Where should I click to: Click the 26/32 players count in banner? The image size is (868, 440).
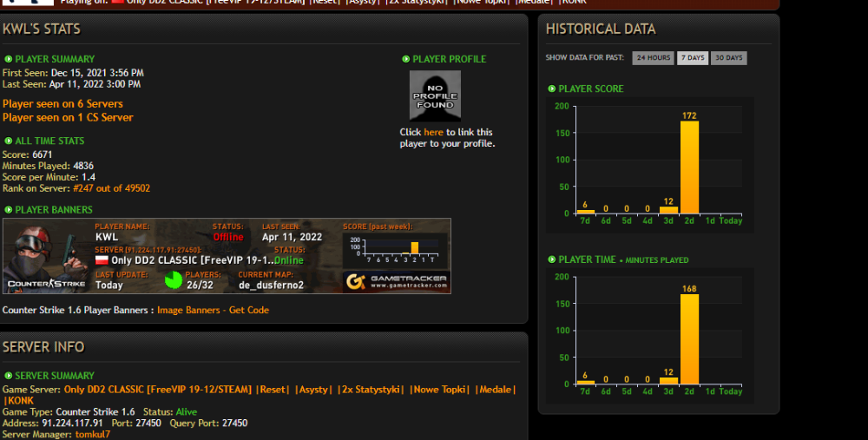click(200, 286)
